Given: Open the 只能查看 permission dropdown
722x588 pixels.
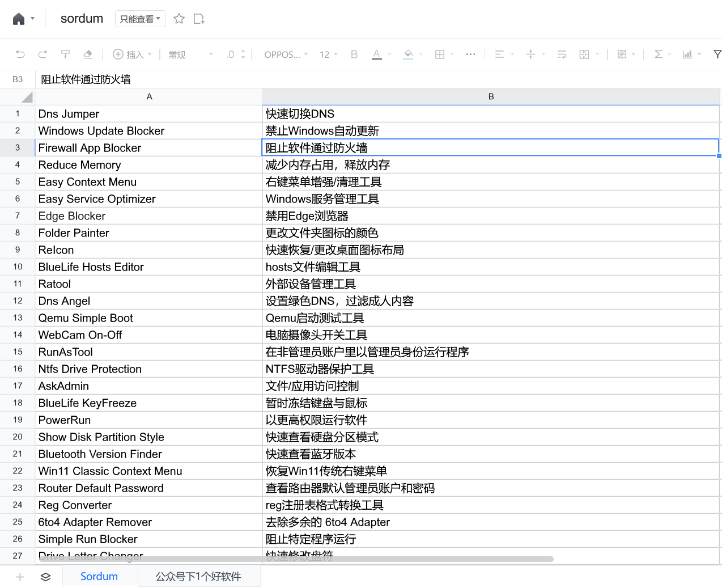Looking at the screenshot, I should pyautogui.click(x=141, y=19).
